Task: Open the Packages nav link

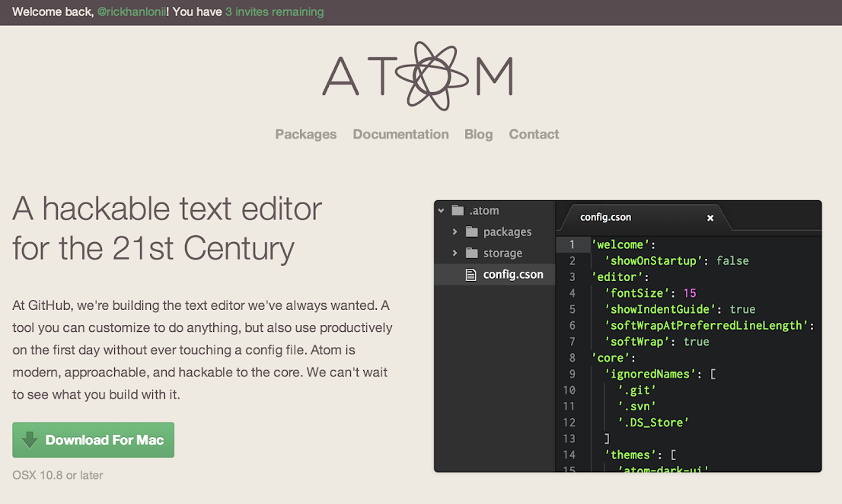Action: [305, 134]
